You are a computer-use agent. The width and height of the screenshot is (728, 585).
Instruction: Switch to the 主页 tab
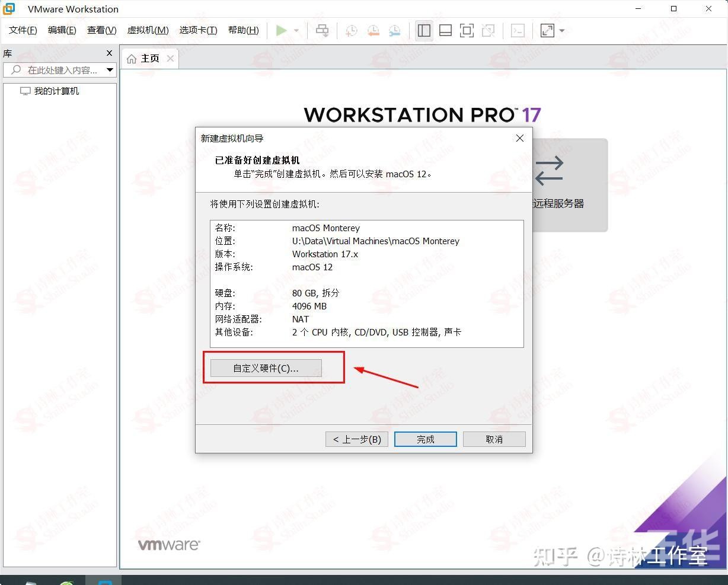pyautogui.click(x=149, y=58)
